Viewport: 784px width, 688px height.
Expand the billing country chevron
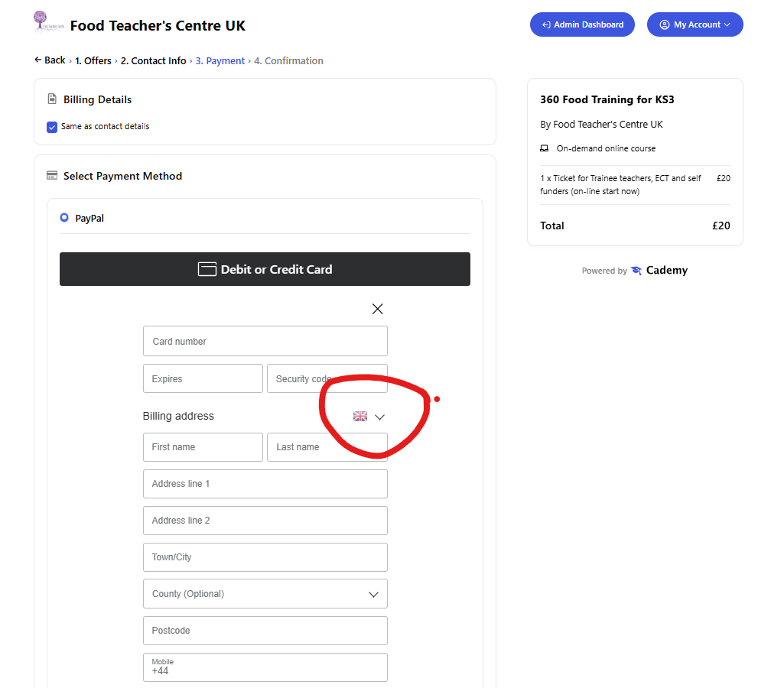tap(380, 417)
